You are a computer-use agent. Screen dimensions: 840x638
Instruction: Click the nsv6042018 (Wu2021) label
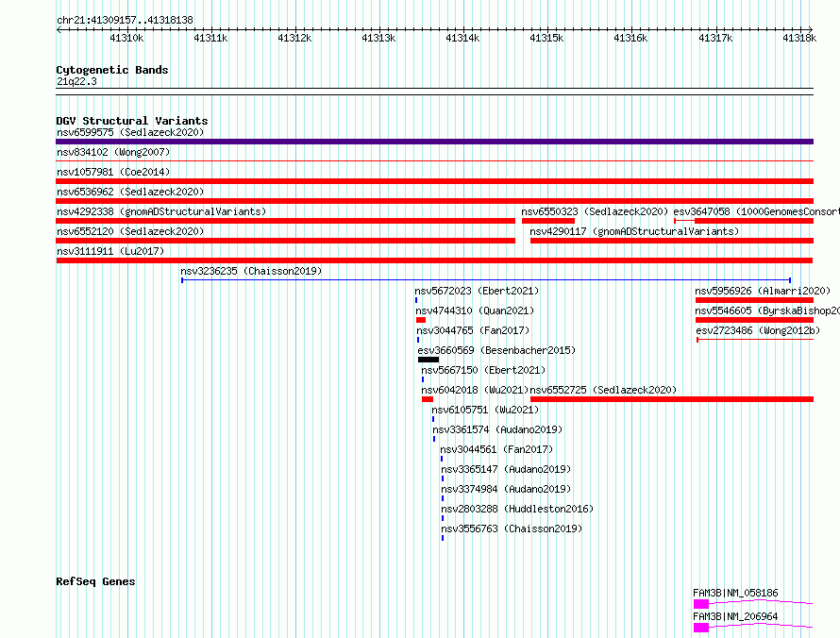point(475,390)
